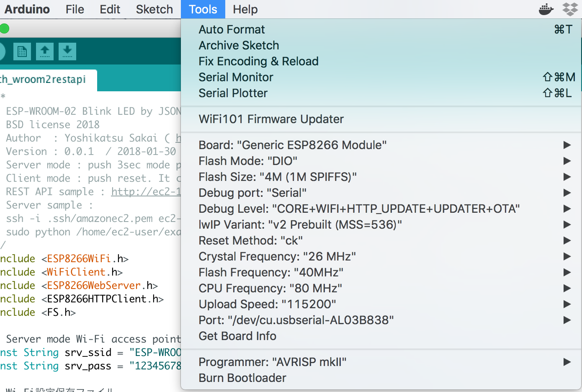Image resolution: width=582 pixels, height=392 pixels.
Task: Click the Save sketch down-arrow icon
Action: click(67, 52)
